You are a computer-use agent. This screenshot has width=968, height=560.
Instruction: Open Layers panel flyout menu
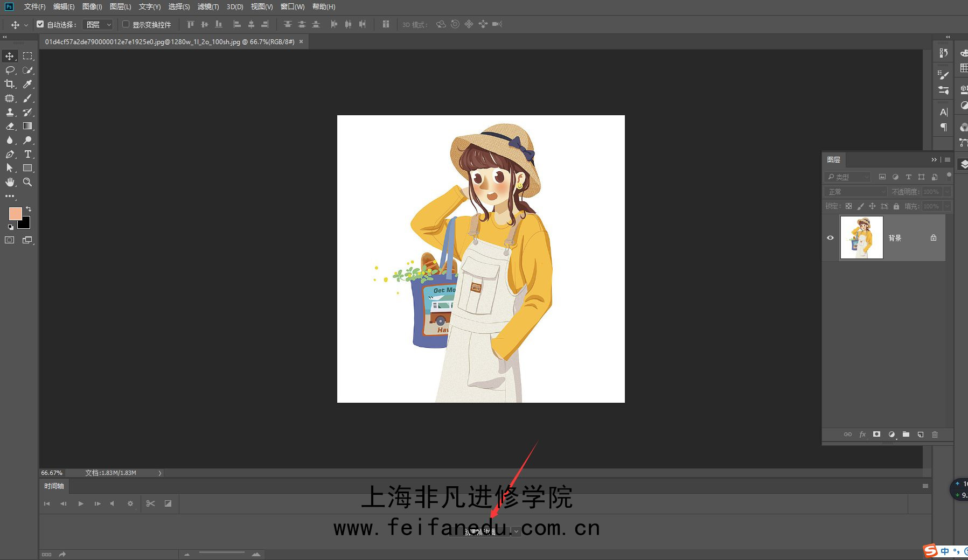pyautogui.click(x=948, y=159)
